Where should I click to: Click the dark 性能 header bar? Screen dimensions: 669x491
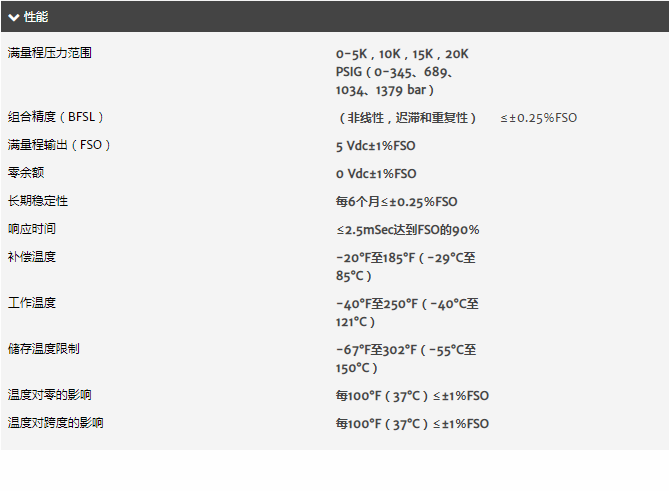pos(335,17)
